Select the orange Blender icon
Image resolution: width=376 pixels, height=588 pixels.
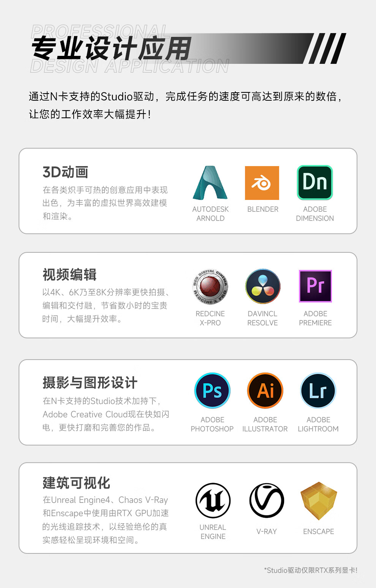tap(262, 183)
